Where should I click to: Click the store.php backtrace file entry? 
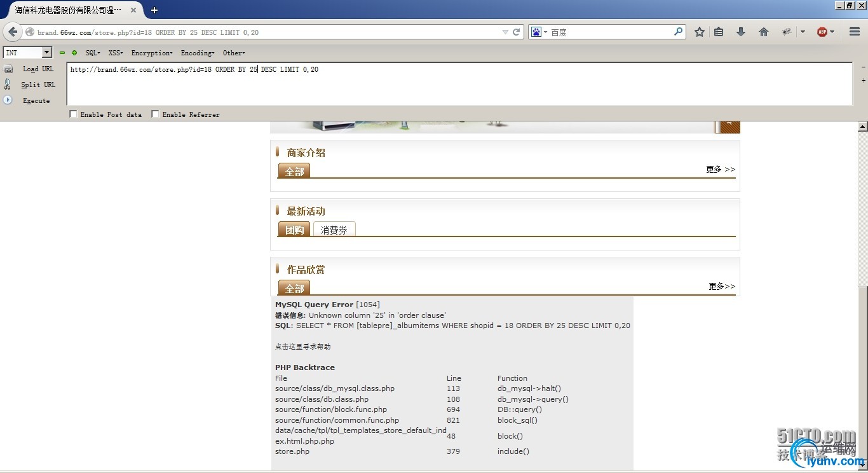[x=292, y=451]
